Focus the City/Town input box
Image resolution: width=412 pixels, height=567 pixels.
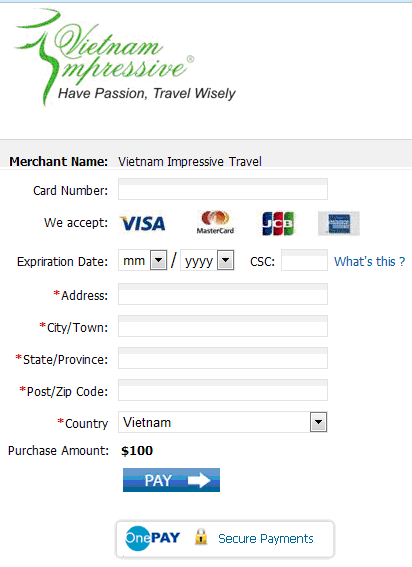click(223, 326)
